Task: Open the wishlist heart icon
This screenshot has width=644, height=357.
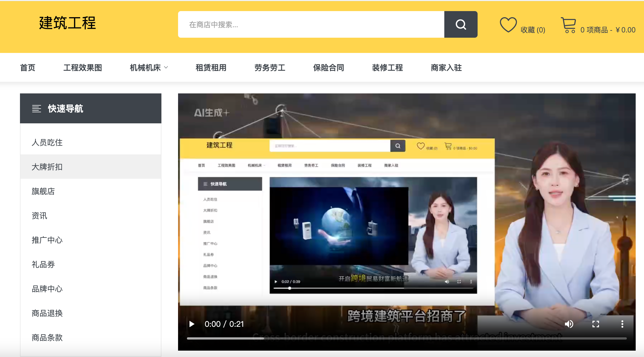Action: [508, 25]
